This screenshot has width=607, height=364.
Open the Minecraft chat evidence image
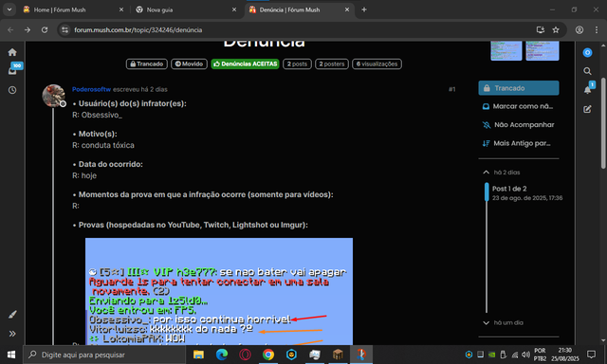(x=219, y=291)
